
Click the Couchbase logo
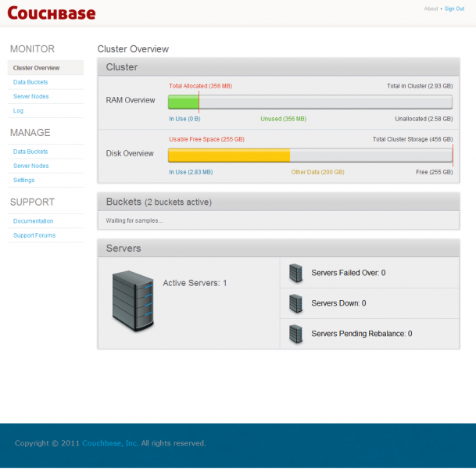52,13
